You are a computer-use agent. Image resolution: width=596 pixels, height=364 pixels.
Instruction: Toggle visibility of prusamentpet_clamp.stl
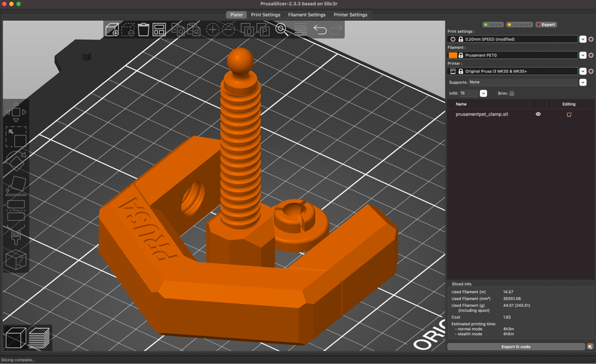pyautogui.click(x=538, y=114)
